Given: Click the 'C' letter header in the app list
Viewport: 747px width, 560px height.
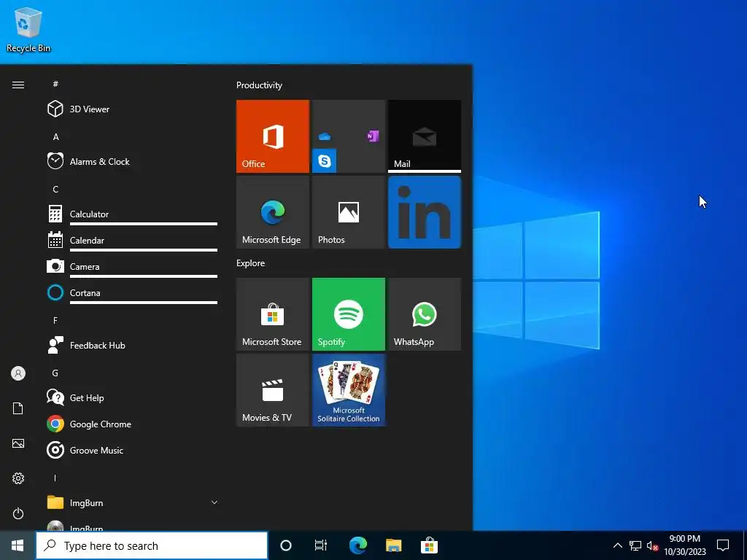Looking at the screenshot, I should point(55,189).
